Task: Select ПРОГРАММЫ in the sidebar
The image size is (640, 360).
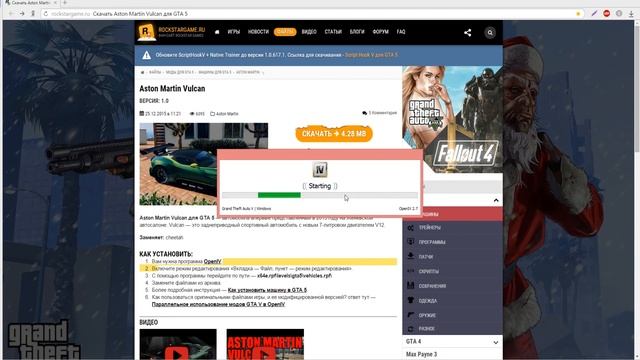Action: (x=432, y=242)
